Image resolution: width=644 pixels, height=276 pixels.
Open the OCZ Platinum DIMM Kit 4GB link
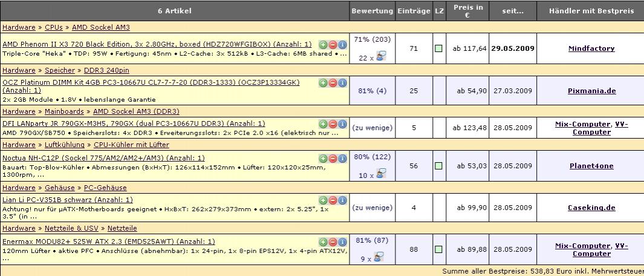pos(151,87)
